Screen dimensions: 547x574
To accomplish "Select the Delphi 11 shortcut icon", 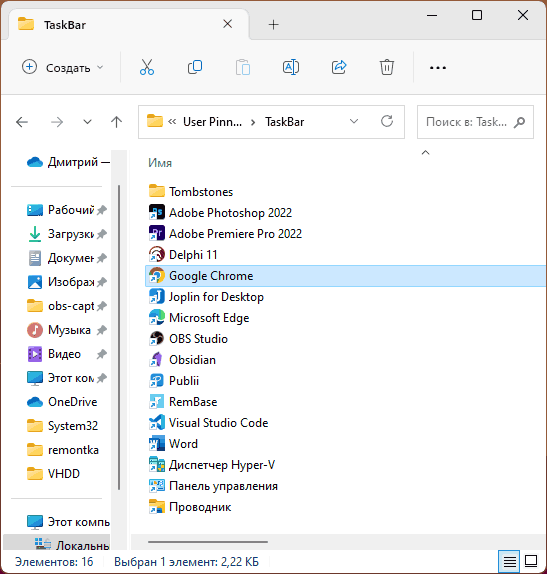I will tap(157, 254).
